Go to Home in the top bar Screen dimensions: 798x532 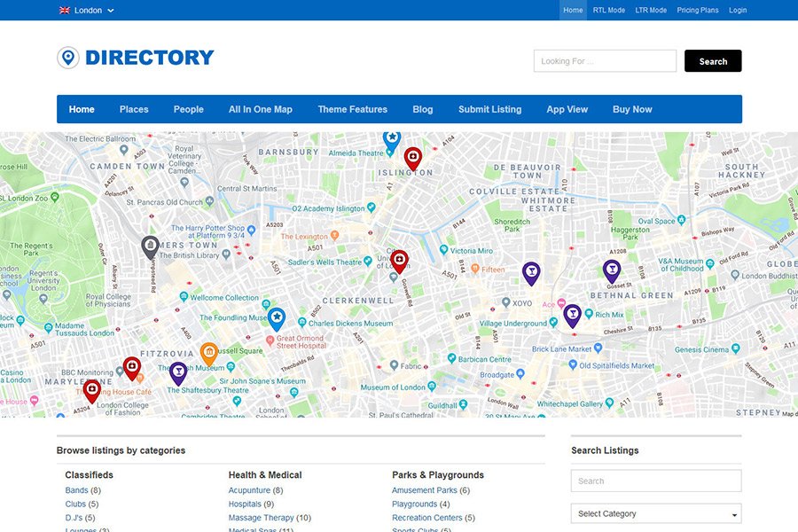[x=573, y=10]
